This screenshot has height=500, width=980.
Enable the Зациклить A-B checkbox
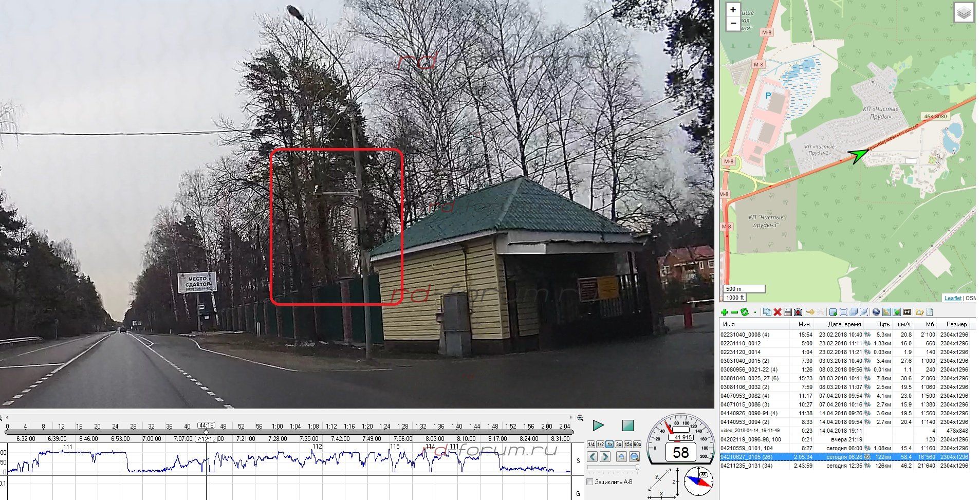coord(590,482)
